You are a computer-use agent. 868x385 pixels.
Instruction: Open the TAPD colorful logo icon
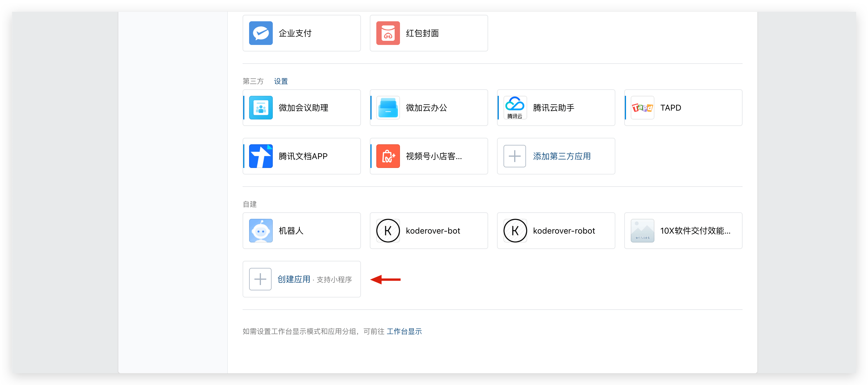(642, 108)
